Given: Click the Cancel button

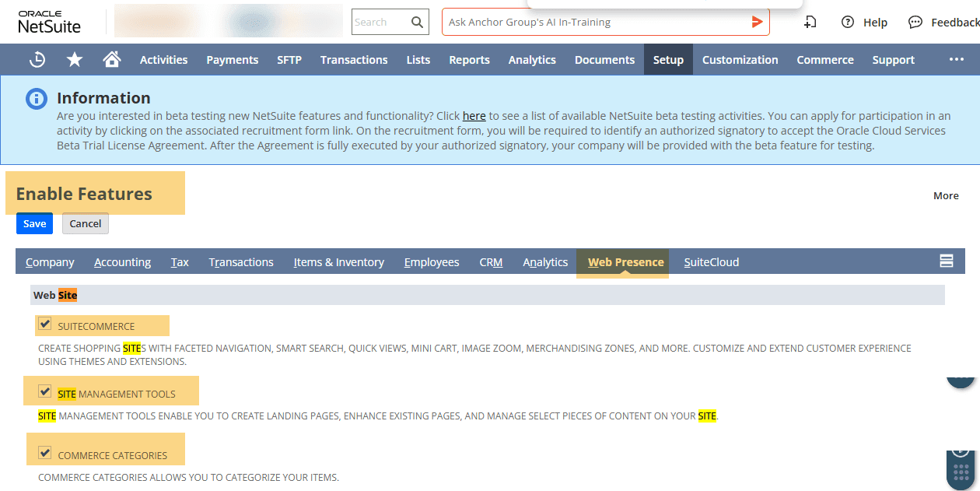Looking at the screenshot, I should click(86, 223).
